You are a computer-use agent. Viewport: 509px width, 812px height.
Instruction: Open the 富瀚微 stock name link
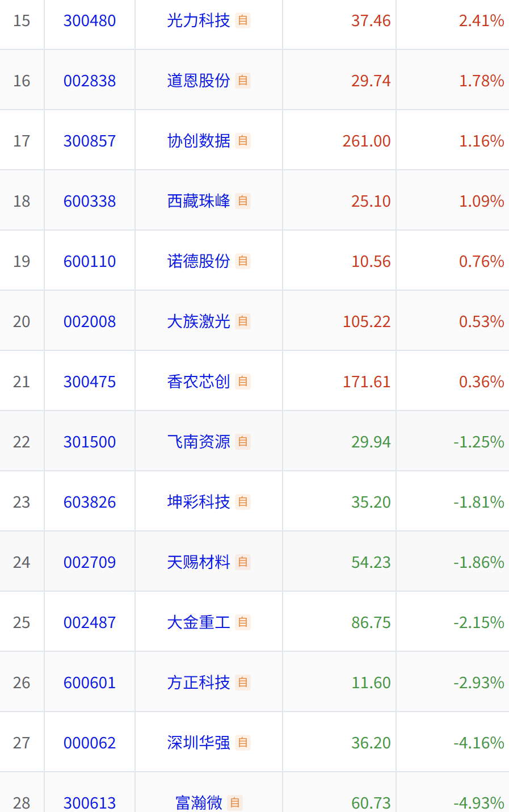pos(199,803)
